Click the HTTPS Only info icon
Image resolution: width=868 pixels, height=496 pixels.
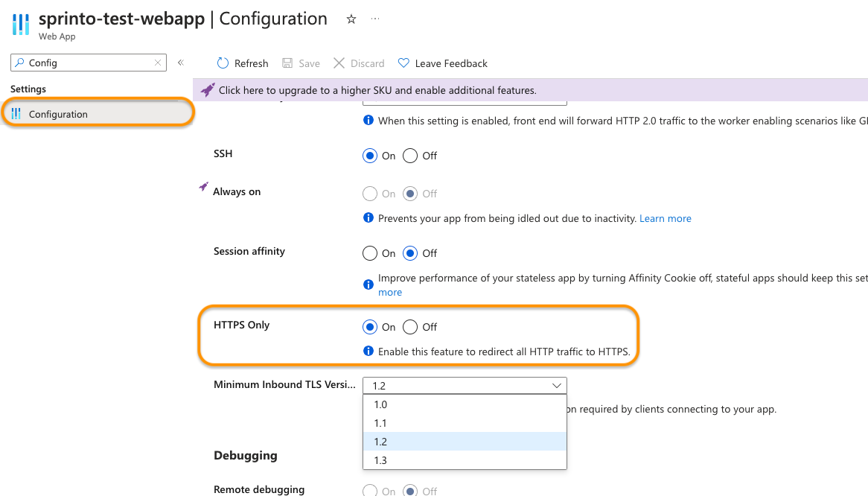(368, 351)
